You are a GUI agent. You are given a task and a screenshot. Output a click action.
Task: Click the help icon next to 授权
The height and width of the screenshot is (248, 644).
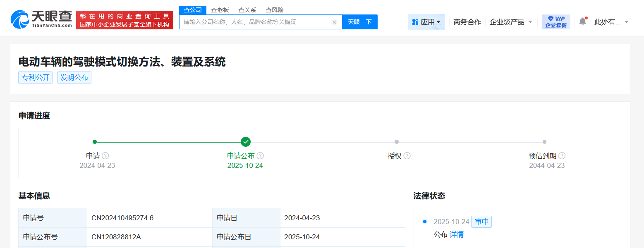point(408,156)
